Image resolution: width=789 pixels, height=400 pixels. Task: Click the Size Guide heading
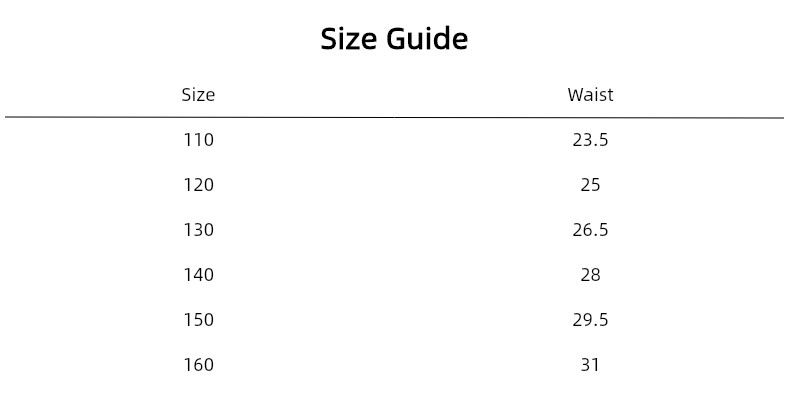point(394,39)
